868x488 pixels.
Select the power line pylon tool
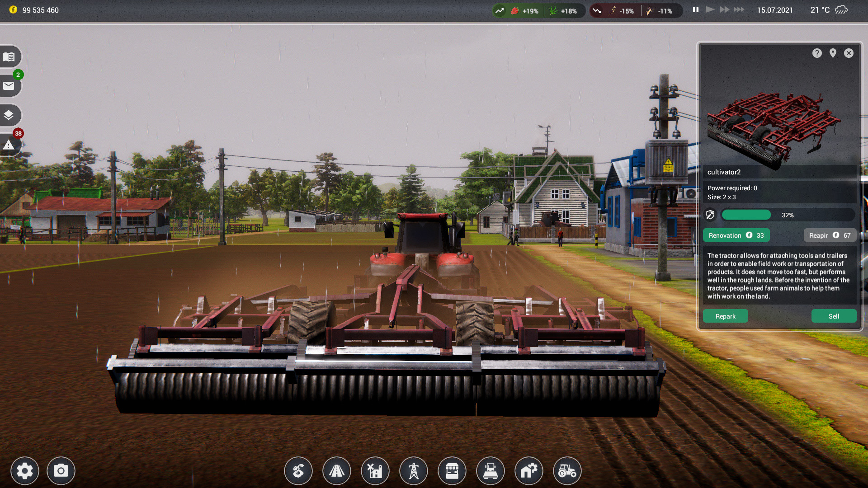click(414, 471)
